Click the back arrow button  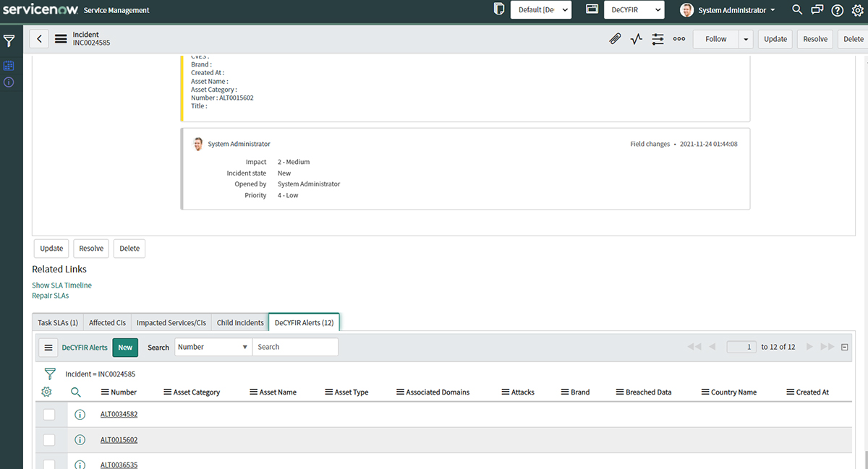click(39, 39)
